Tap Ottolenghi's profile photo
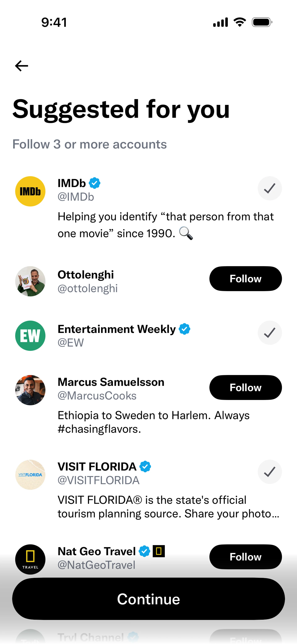Viewport: 297px width, 644px height. pos(30,281)
